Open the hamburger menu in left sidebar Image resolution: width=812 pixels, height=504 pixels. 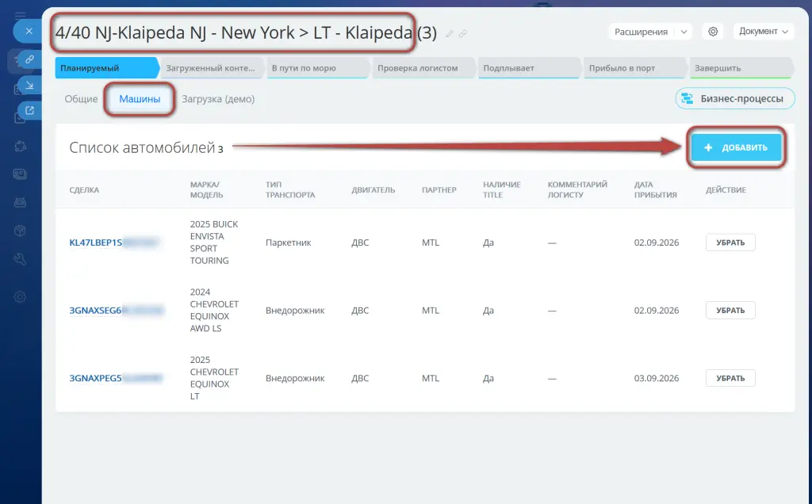20,15
